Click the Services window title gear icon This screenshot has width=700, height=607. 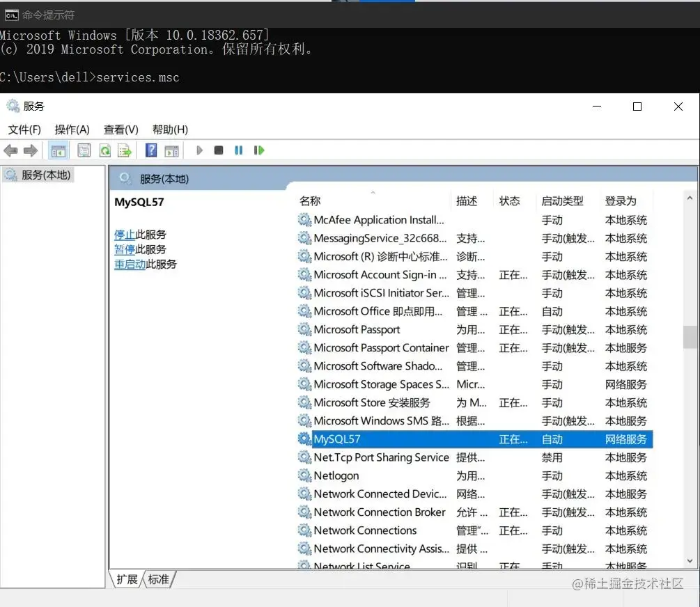pos(13,107)
